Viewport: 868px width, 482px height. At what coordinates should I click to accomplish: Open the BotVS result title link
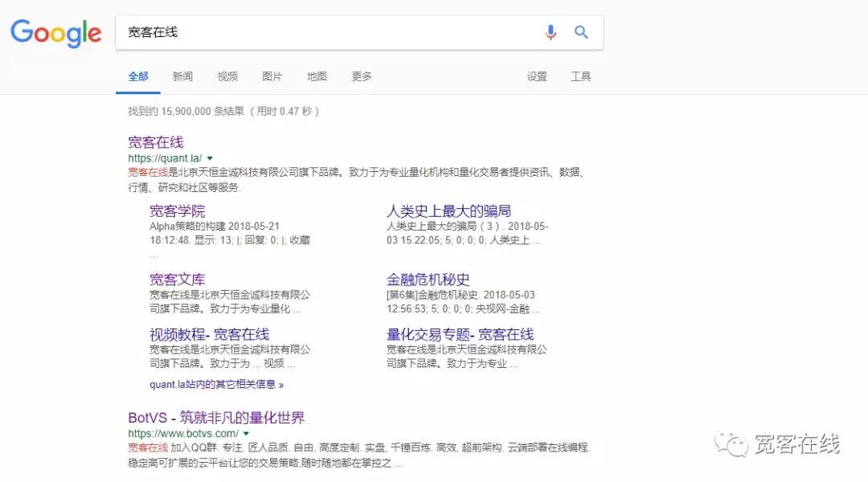coord(216,418)
